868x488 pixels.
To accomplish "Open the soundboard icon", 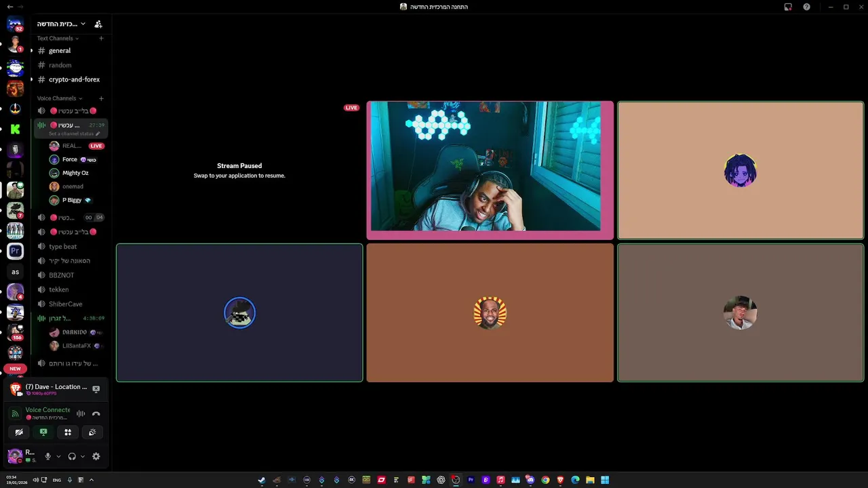I will (x=92, y=432).
